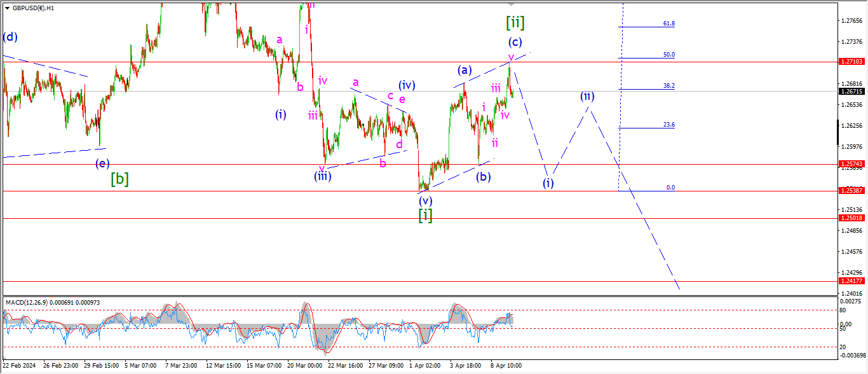This screenshot has width=868, height=374.
Task: Select the green [i] wave label
Action: pyautogui.click(x=425, y=216)
